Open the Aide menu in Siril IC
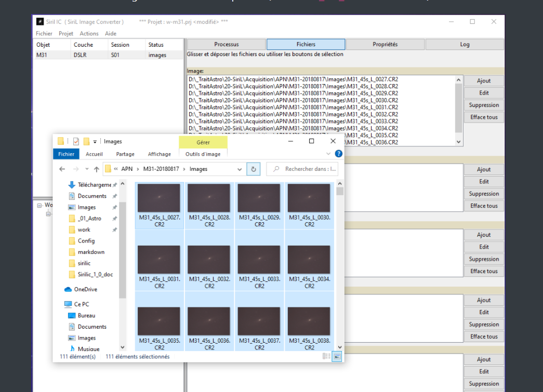543x392 pixels. coord(111,34)
